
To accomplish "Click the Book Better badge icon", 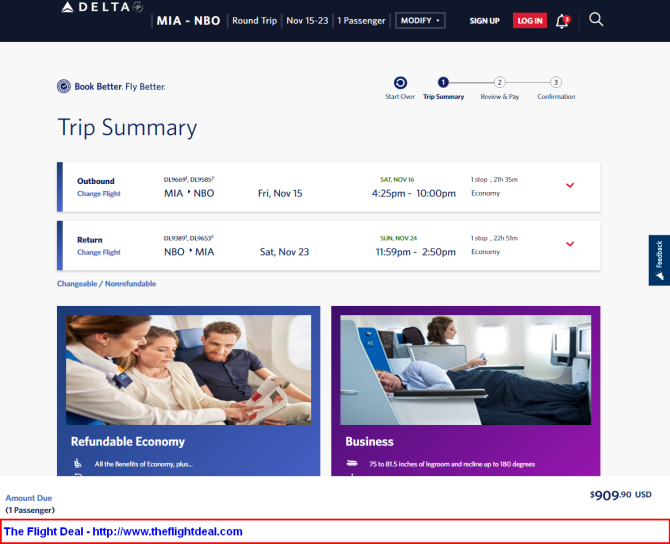I will (64, 86).
